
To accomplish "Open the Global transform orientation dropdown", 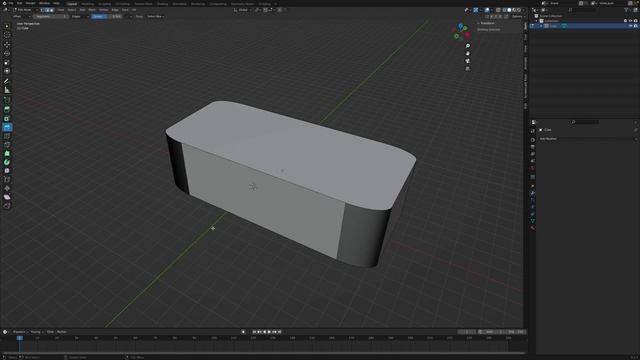I will tap(242, 10).
